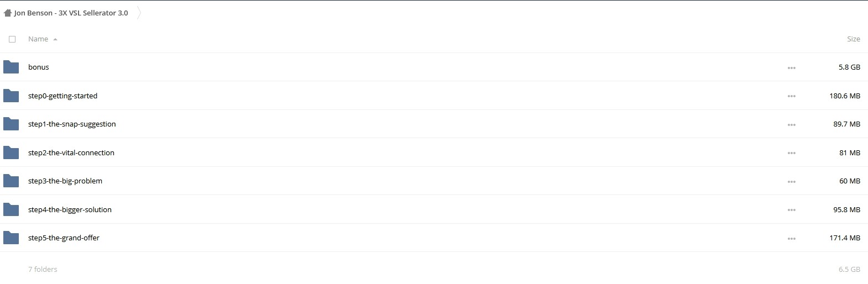Open the step4-the-bigger-solution folder name link
Screen dimensions: 868x284
(x=70, y=209)
